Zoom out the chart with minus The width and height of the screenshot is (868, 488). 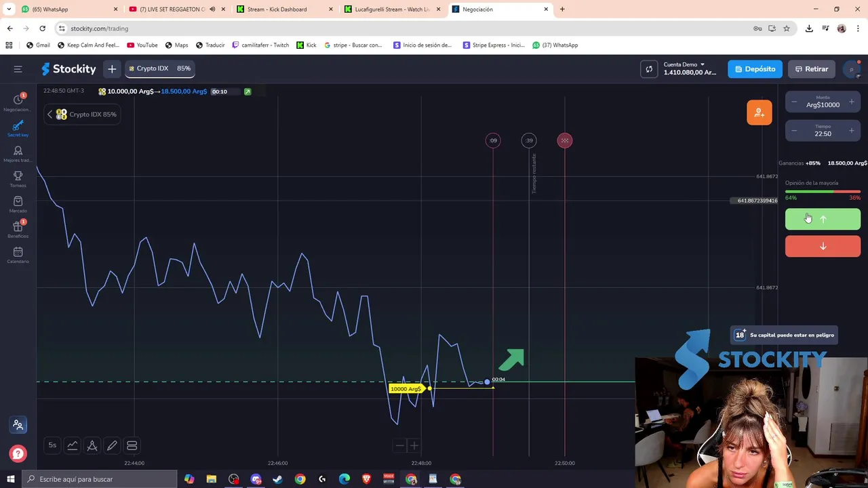point(400,445)
